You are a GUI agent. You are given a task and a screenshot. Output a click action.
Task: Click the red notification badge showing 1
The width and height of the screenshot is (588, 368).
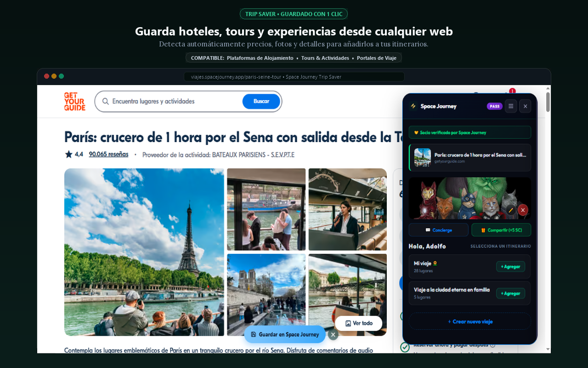coord(512,91)
